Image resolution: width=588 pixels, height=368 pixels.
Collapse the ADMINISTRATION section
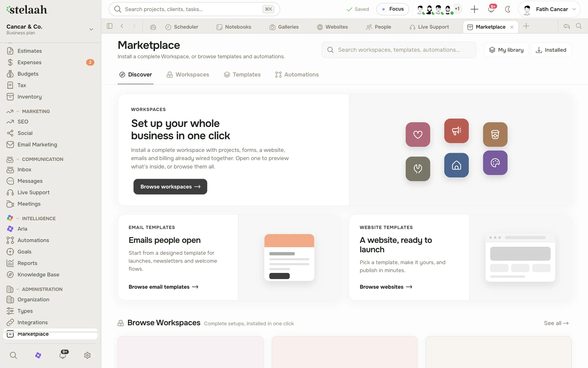18,289
